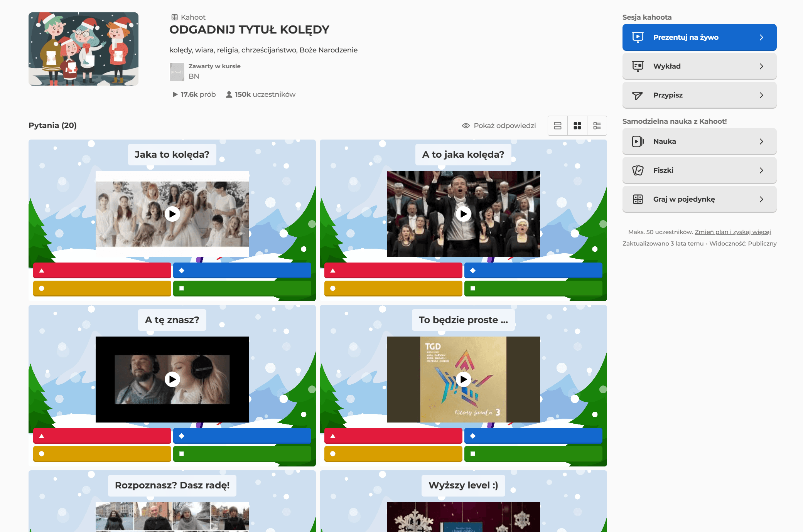This screenshot has height=532, width=803.
Task: Click the play count triangle icon next to 17.6k prób
Action: coord(175,94)
